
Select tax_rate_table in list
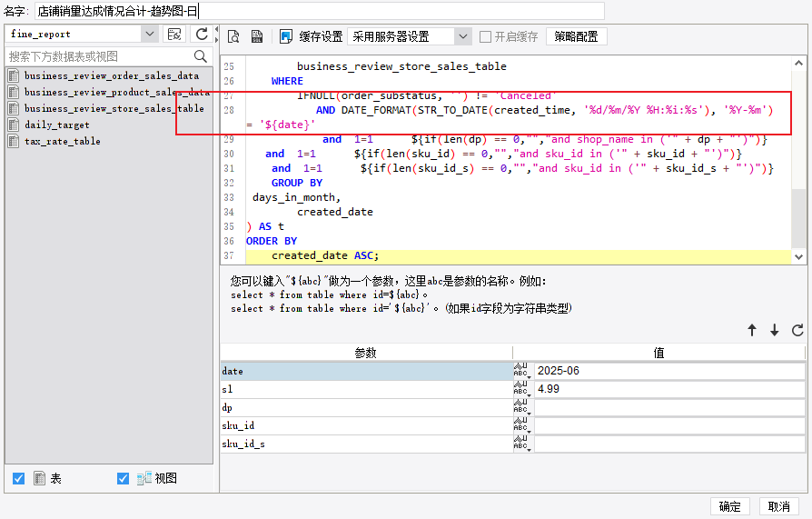point(62,141)
